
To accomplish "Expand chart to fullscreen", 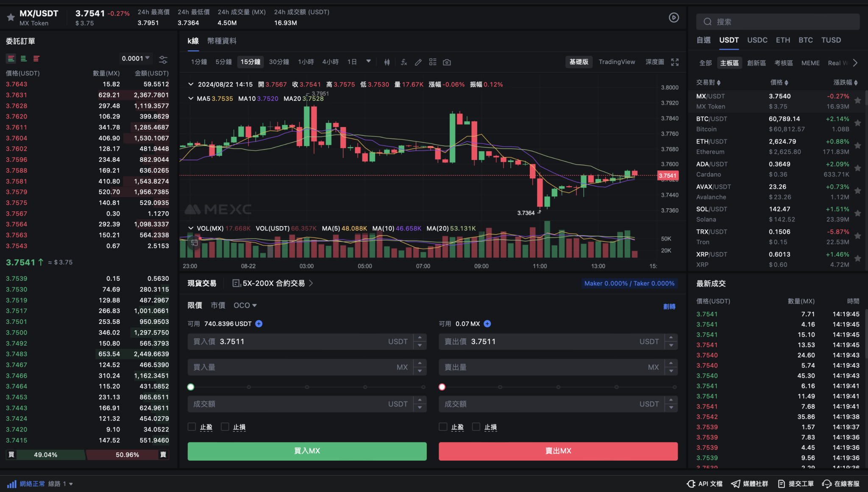I will tap(675, 62).
